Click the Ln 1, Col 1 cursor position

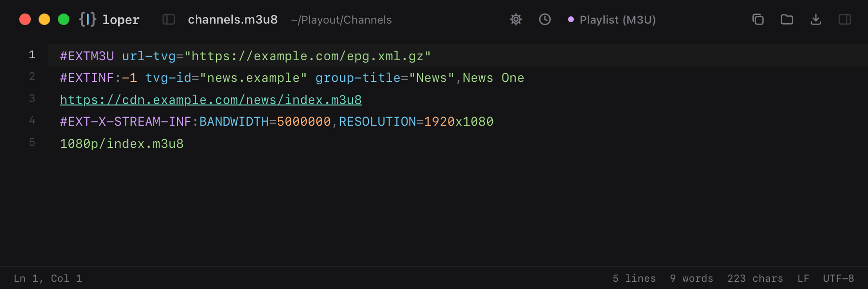tap(48, 278)
